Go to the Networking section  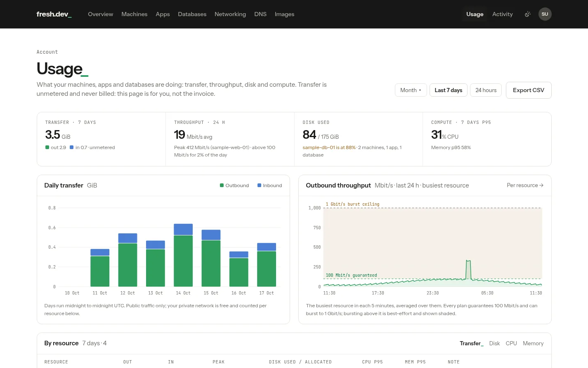coord(230,14)
